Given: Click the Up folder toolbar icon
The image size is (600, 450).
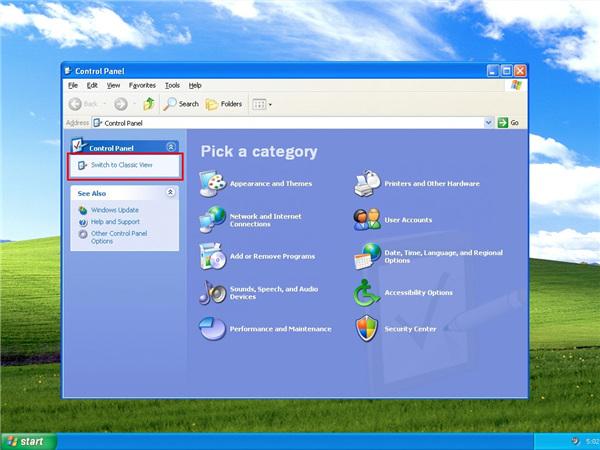Looking at the screenshot, I should coord(149,104).
